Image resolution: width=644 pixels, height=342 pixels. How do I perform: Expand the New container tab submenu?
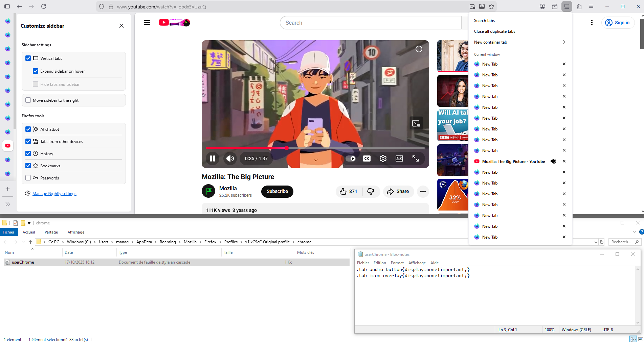pyautogui.click(x=564, y=42)
